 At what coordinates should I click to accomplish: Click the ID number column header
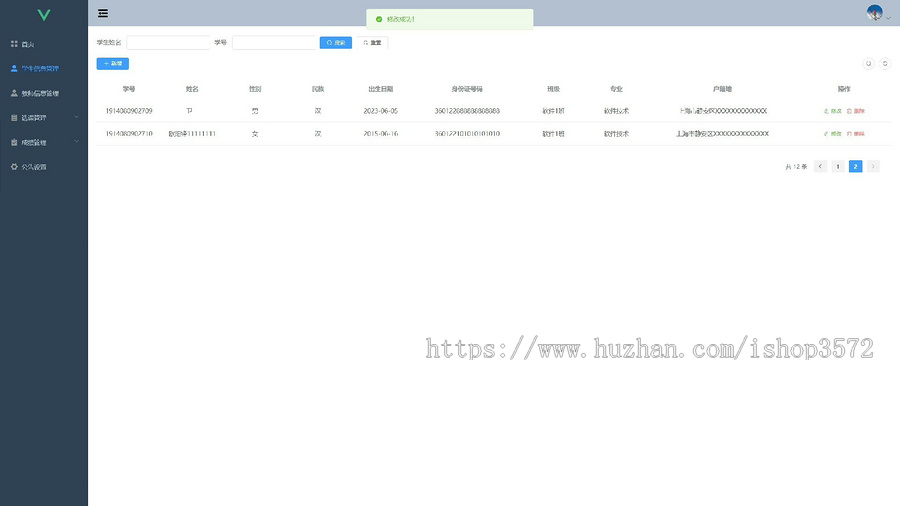467,89
